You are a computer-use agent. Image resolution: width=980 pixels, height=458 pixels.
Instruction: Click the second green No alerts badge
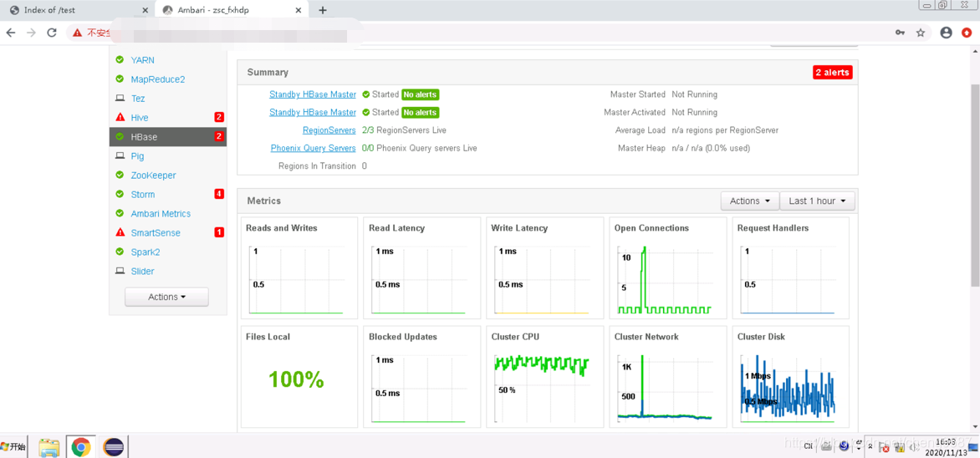pos(420,113)
